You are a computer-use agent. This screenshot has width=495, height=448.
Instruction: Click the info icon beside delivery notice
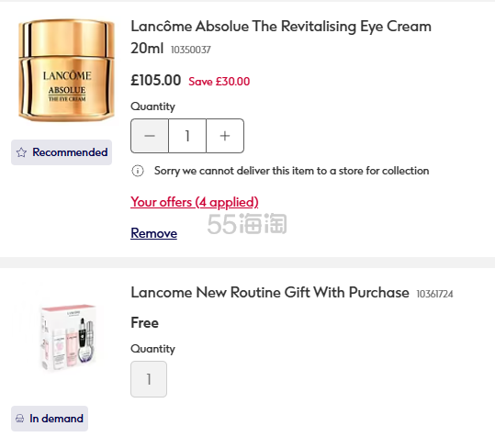point(138,171)
